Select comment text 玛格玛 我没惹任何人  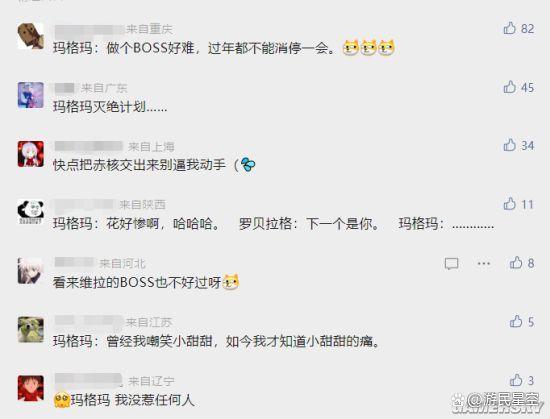(x=133, y=400)
